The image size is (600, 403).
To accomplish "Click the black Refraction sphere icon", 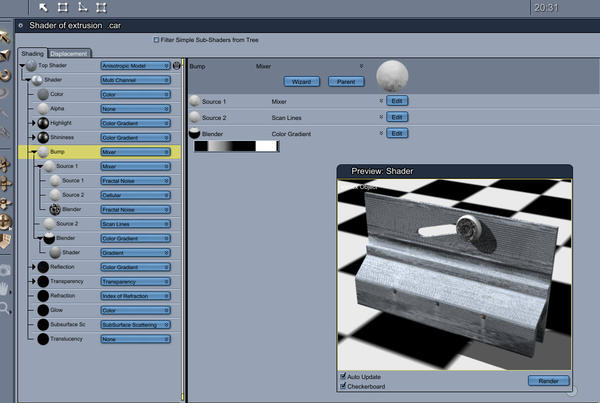I will point(43,296).
